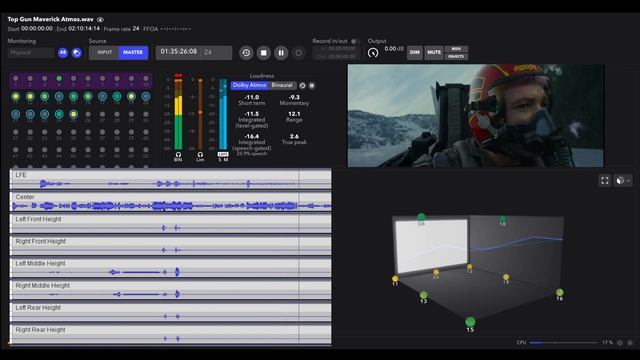This screenshot has width=640, height=360.
Task: Click the output level knob
Action: click(373, 53)
